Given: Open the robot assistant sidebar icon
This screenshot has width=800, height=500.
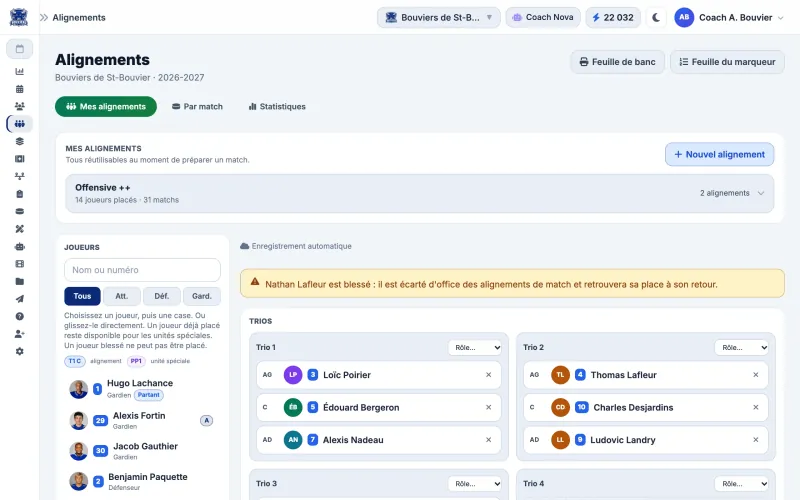Looking at the screenshot, I should pos(19,246).
